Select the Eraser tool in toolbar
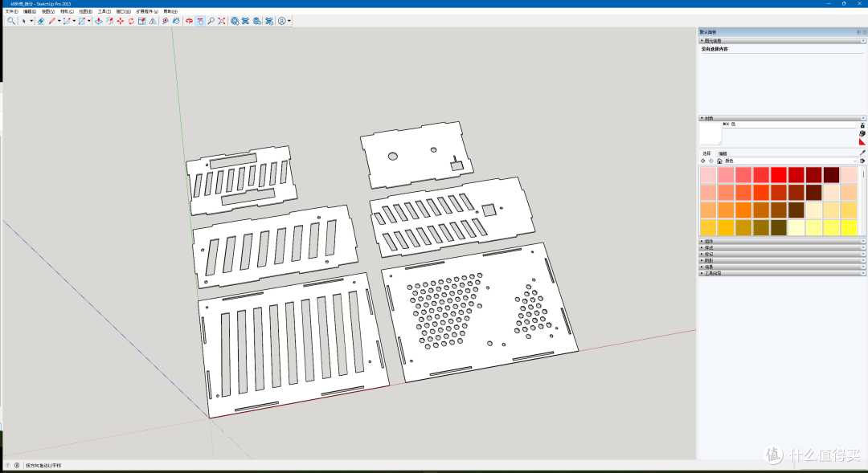 pos(40,21)
